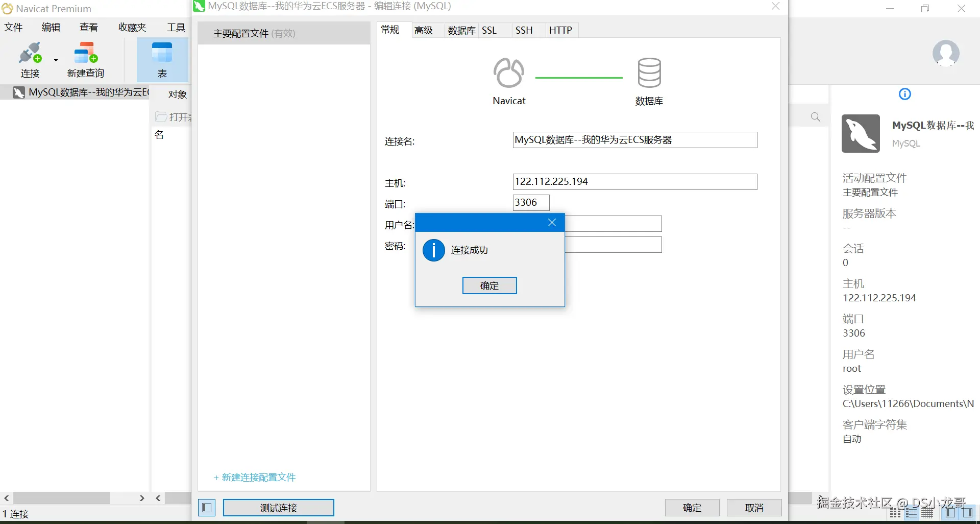Toggle right pane visibility in status bar
This screenshot has width=980, height=524.
967,513
